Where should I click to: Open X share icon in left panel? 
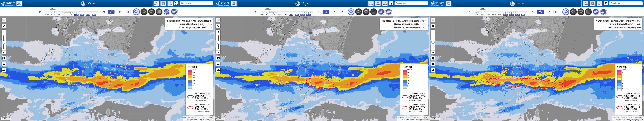click(x=177, y=3)
